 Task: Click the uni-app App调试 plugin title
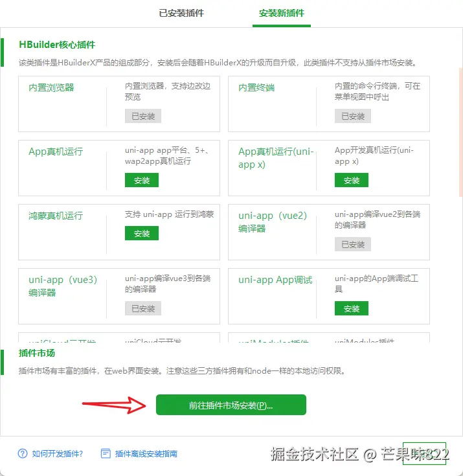pyautogui.click(x=275, y=280)
